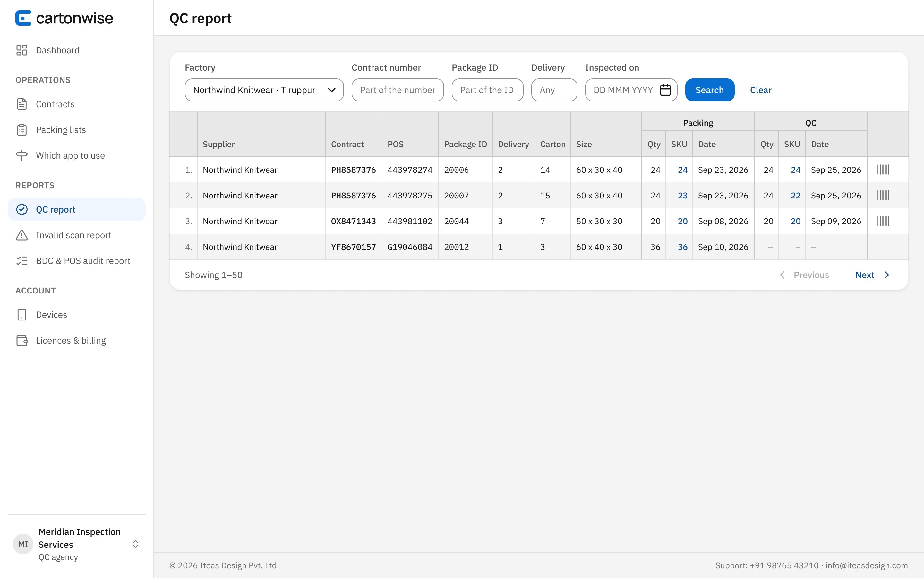Click the Next page chevron arrow
The height and width of the screenshot is (578, 924).
point(886,275)
